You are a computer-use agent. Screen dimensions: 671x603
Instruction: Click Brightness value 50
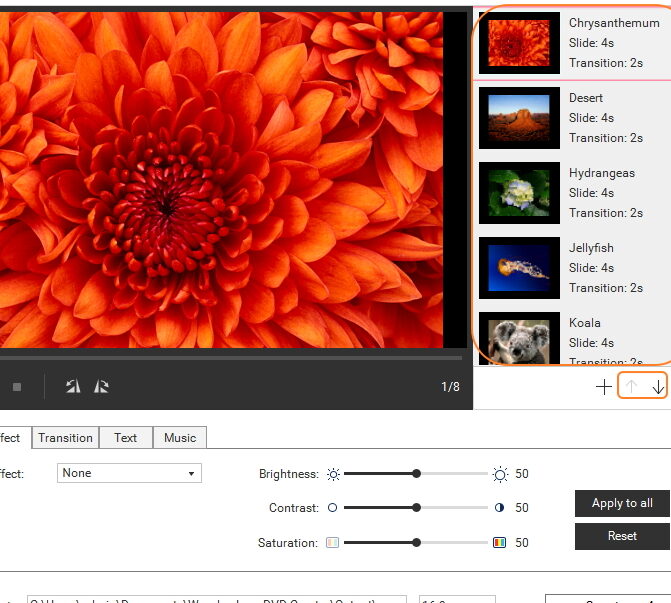pyautogui.click(x=522, y=474)
